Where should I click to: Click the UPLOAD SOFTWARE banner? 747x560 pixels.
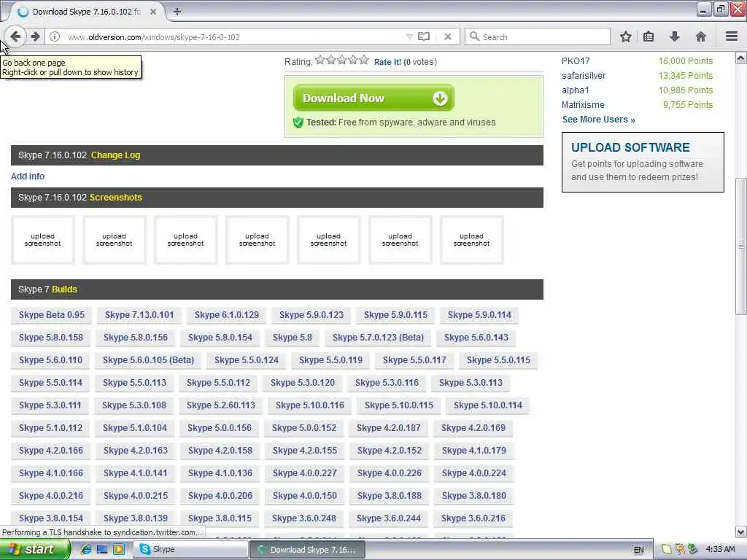643,163
